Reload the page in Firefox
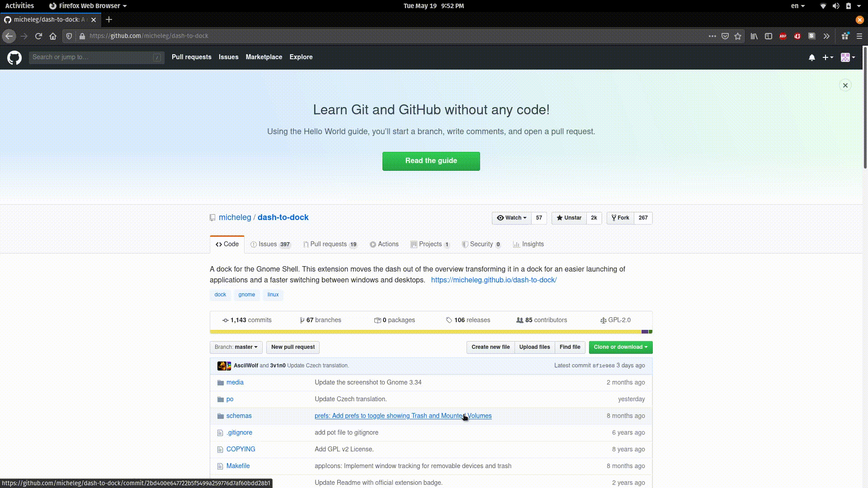Image resolution: width=868 pixels, height=488 pixels. [x=38, y=36]
